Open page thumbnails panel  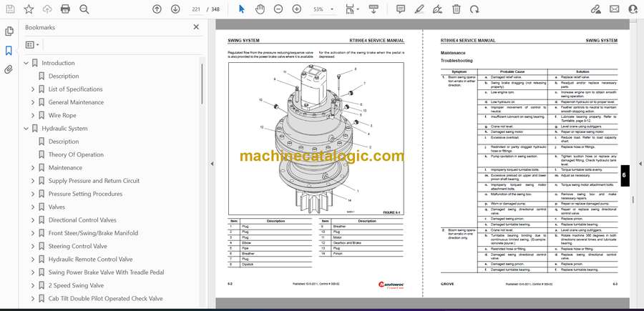click(x=9, y=31)
